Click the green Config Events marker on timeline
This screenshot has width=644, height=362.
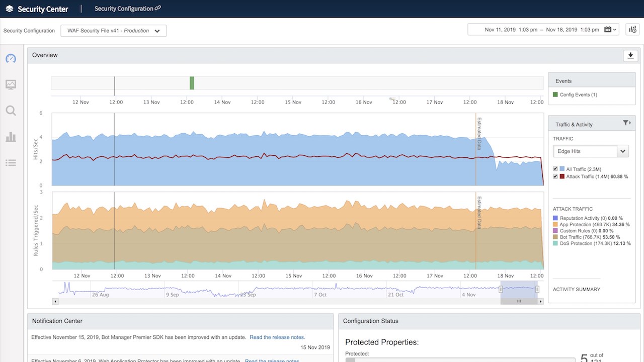(x=192, y=83)
